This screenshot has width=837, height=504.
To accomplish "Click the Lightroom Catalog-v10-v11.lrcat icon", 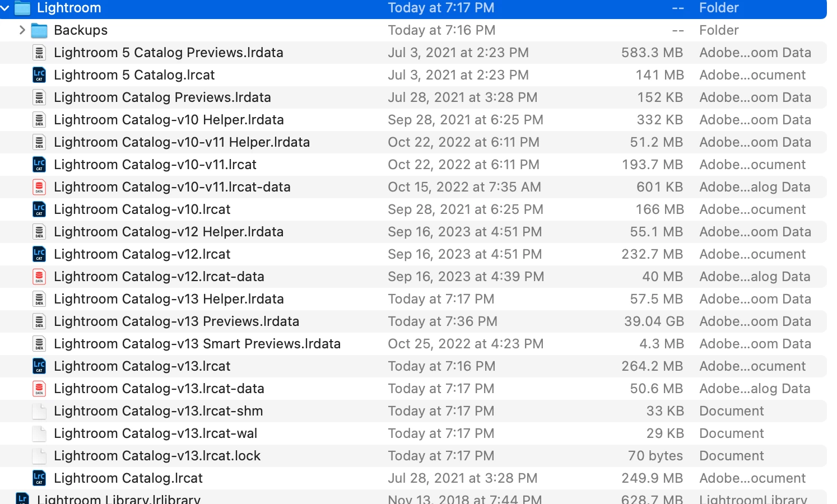I will (x=39, y=165).
